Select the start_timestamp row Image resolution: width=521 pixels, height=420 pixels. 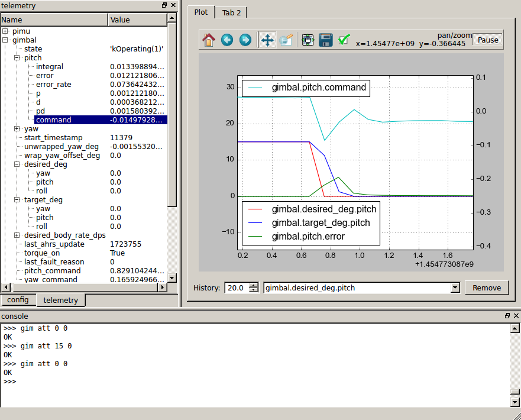tap(84, 138)
